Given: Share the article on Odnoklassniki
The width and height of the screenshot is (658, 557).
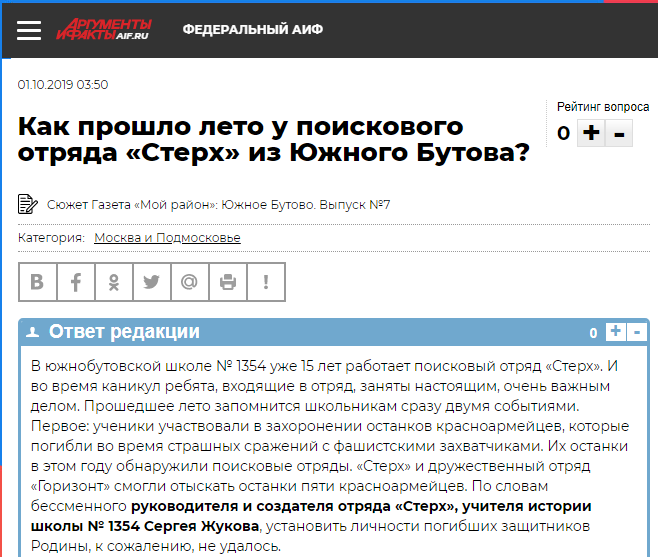Looking at the screenshot, I should click(x=113, y=282).
